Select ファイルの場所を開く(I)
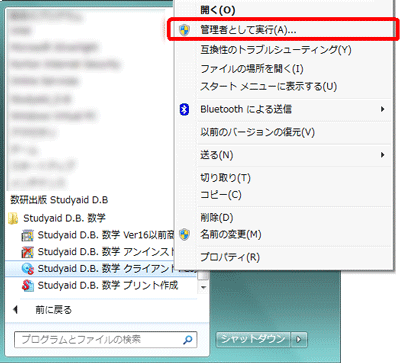The height and width of the screenshot is (363, 400). (283, 69)
